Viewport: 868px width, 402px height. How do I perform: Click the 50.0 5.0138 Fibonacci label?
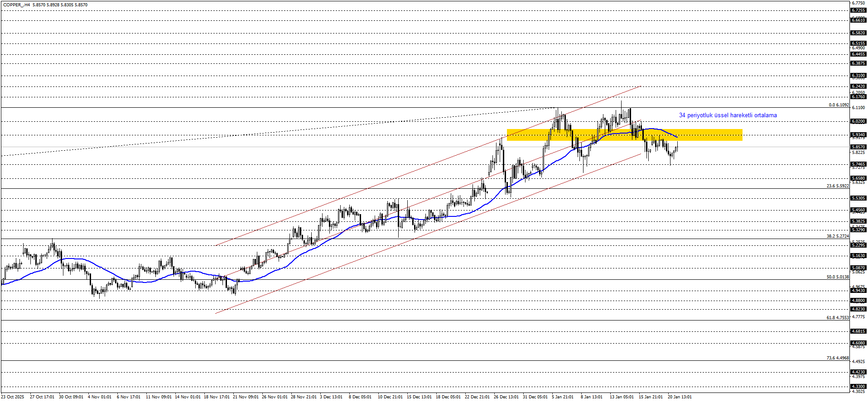[838, 277]
